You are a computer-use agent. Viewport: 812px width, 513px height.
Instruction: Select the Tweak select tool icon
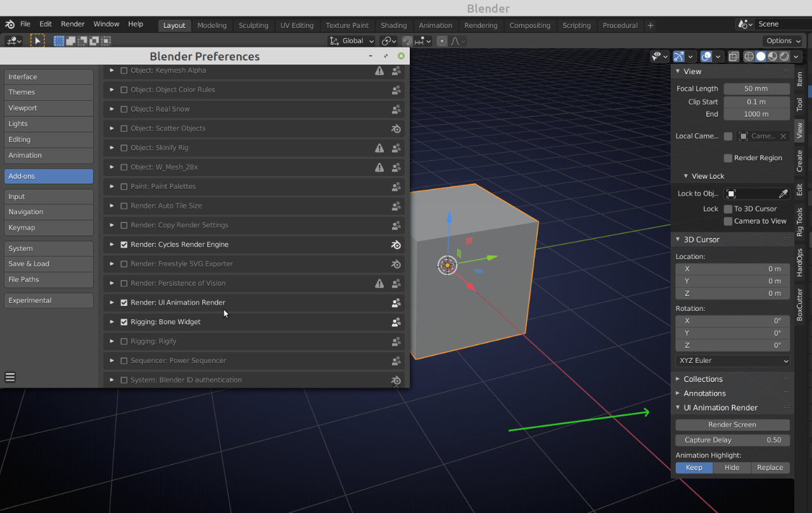[x=37, y=41]
